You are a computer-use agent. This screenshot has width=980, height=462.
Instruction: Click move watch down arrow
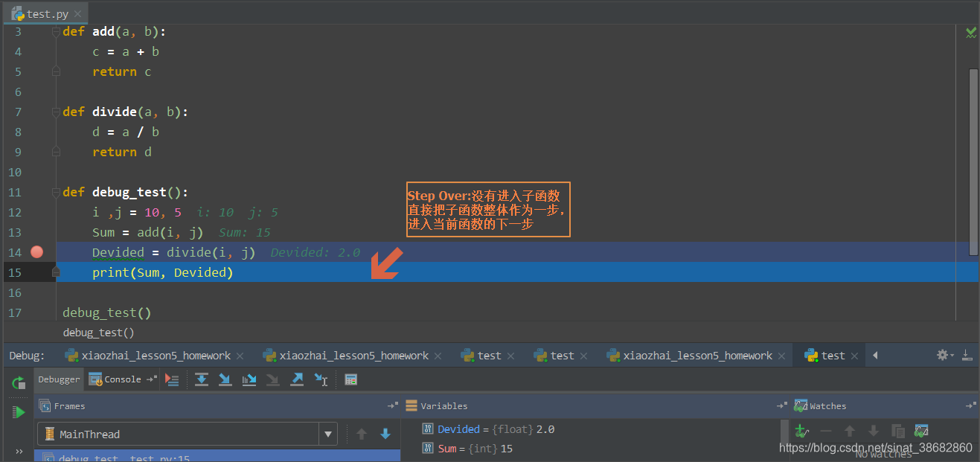coord(874,431)
